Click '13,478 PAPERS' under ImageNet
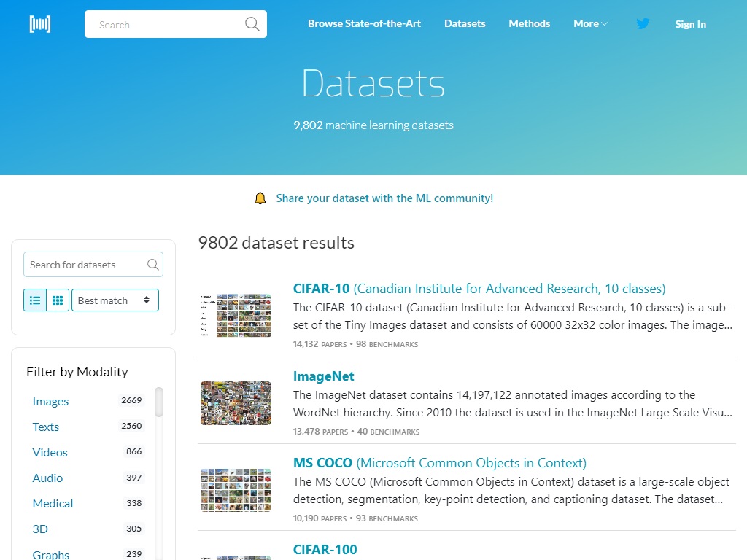The height and width of the screenshot is (560, 747). 321,432
